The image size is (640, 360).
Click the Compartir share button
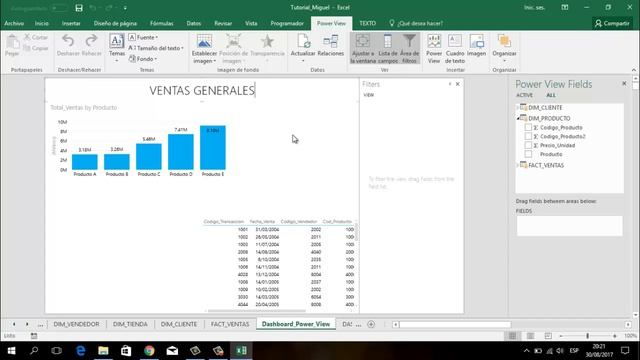(x=612, y=23)
